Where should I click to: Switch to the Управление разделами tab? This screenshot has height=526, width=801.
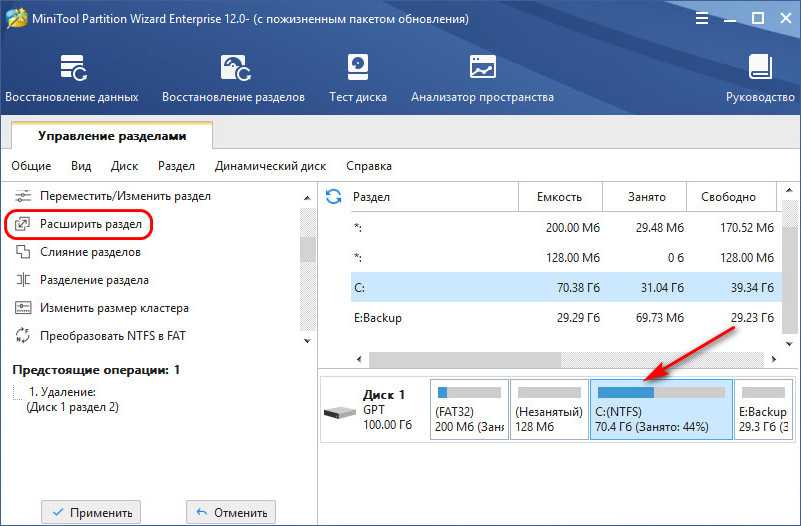(x=112, y=135)
